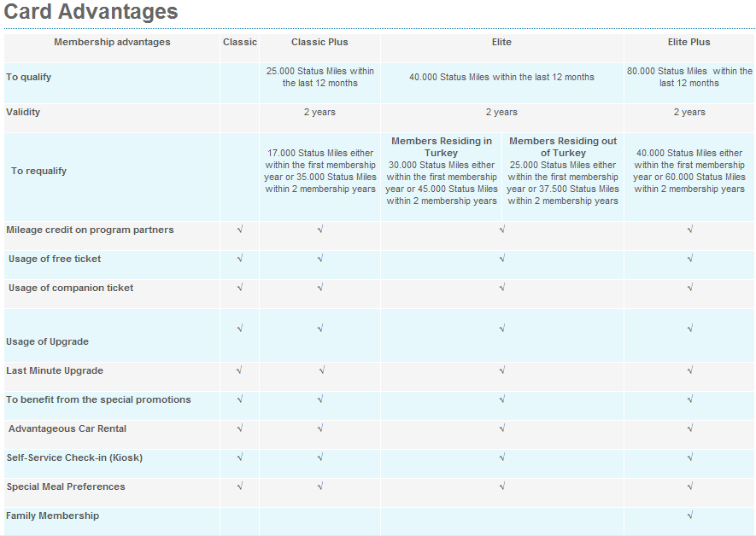The height and width of the screenshot is (536, 756).
Task: Click Classic Plus checkmark for free ticket
Action: pos(320,259)
